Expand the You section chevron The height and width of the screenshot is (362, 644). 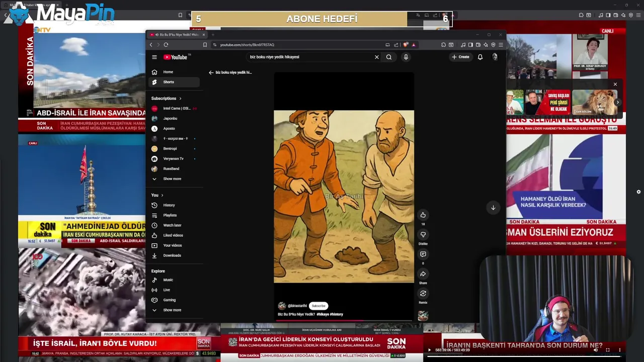click(x=162, y=195)
